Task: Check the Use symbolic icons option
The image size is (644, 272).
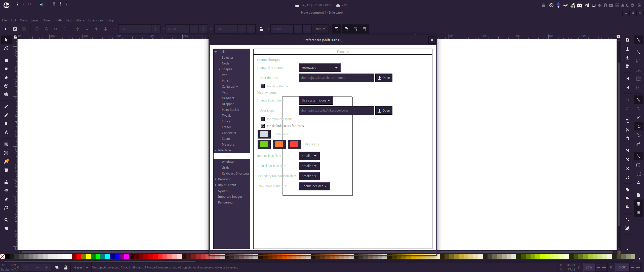Action: tap(262, 119)
